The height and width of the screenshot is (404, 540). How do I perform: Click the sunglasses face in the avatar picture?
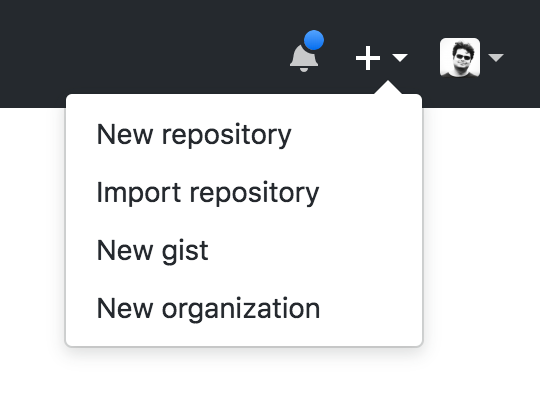(x=461, y=56)
